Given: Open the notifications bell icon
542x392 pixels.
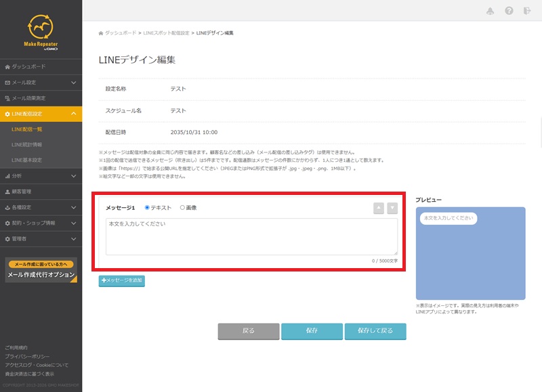Looking at the screenshot, I should (x=490, y=11).
